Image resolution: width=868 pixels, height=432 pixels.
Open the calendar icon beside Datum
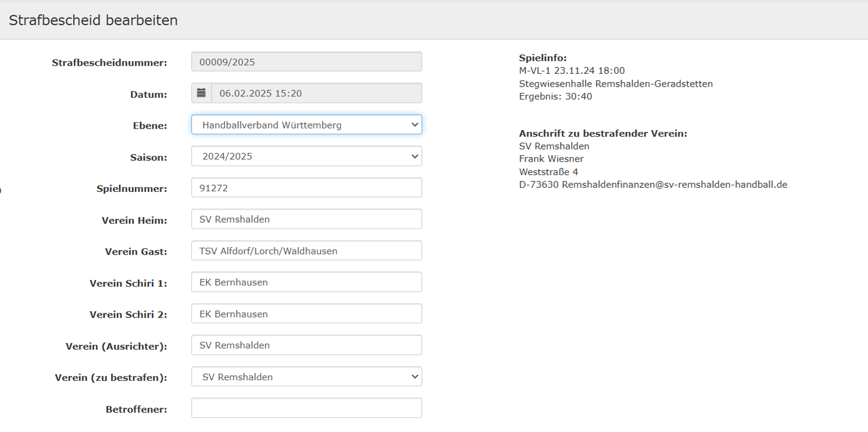(202, 93)
